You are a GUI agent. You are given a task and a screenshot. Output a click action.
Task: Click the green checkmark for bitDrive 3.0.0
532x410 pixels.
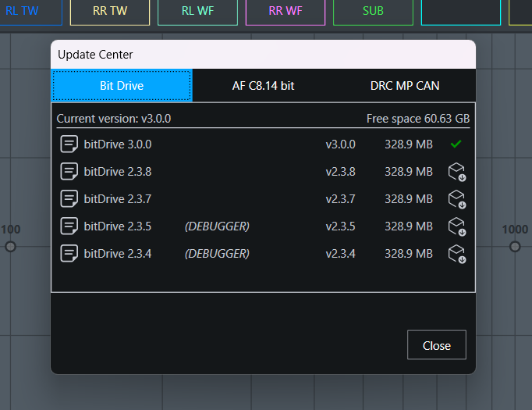tap(456, 144)
